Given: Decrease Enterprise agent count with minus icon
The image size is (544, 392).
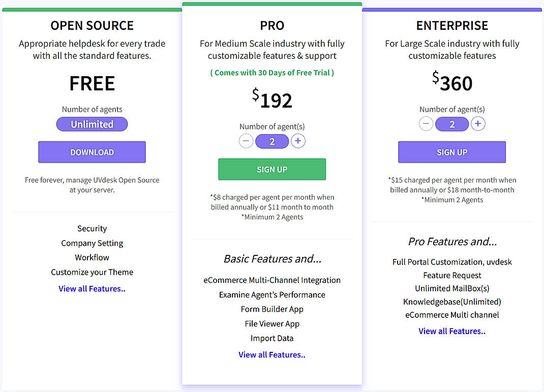Looking at the screenshot, I should (426, 123).
